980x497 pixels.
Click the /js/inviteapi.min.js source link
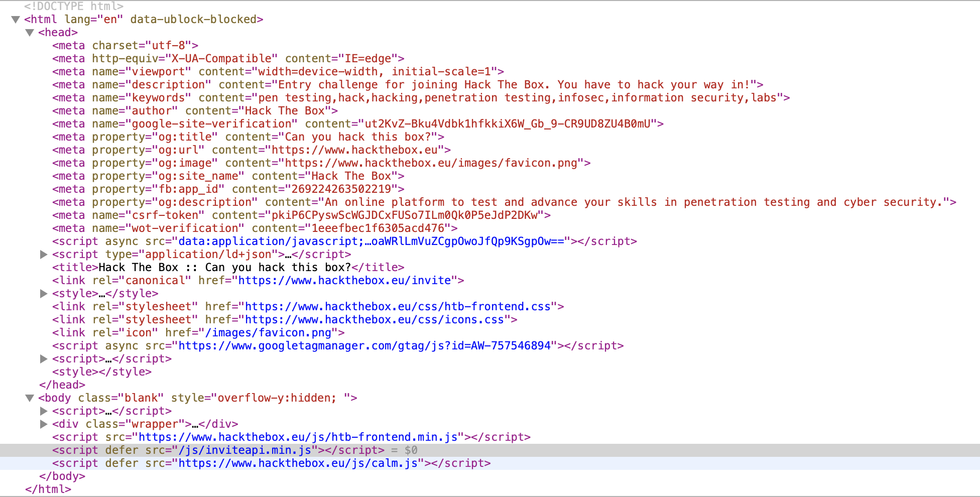pos(245,450)
